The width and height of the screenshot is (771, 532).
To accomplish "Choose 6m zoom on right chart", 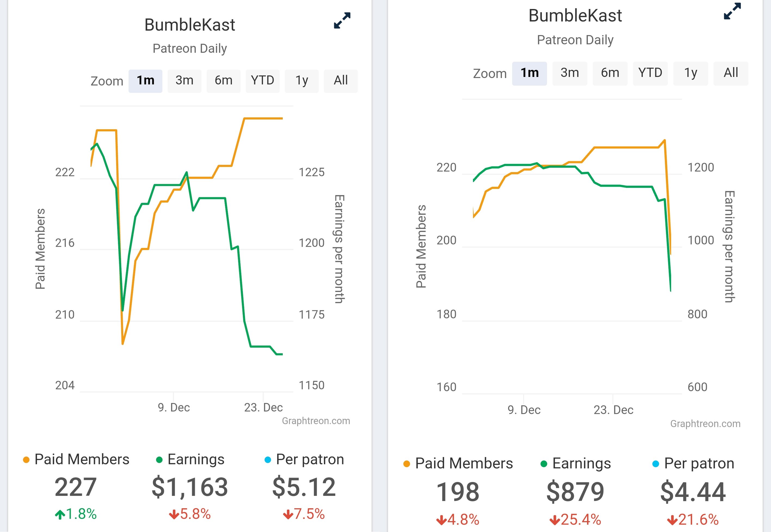I will pyautogui.click(x=610, y=73).
